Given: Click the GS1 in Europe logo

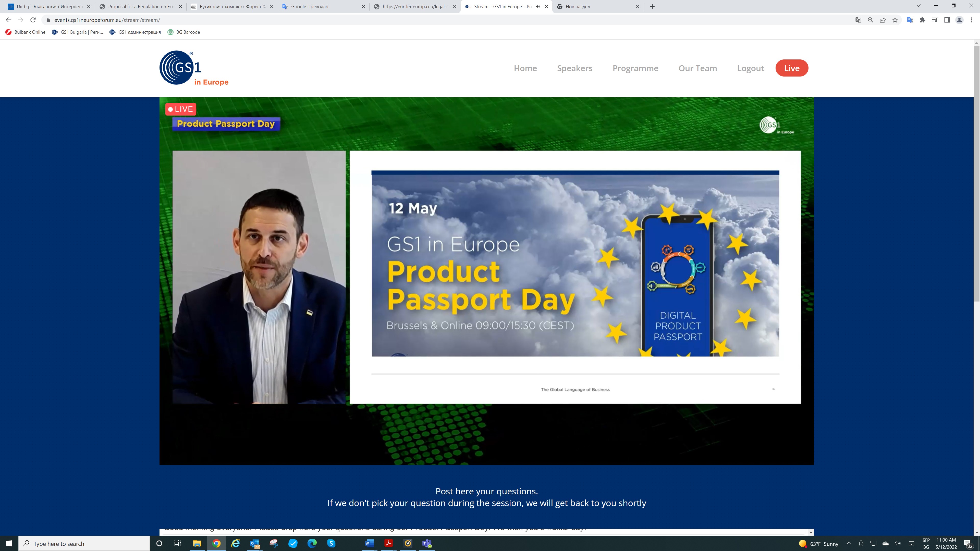Looking at the screenshot, I should tap(194, 68).
